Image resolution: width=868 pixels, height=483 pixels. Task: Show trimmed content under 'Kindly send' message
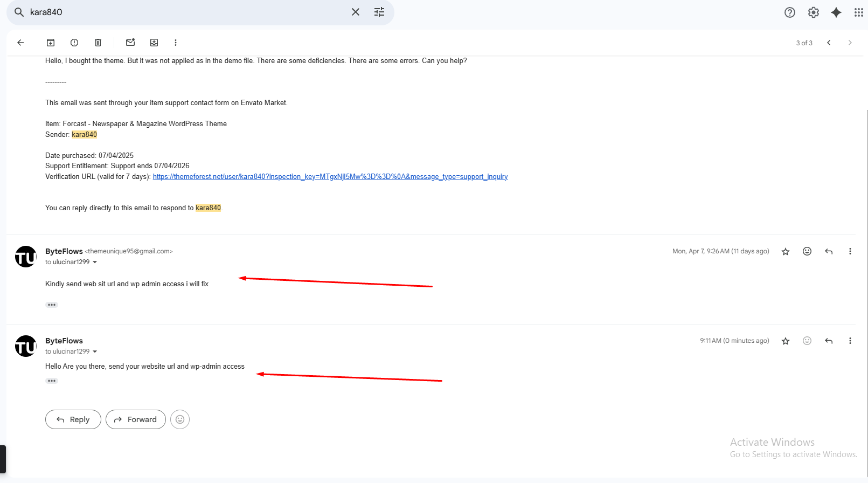coord(52,305)
